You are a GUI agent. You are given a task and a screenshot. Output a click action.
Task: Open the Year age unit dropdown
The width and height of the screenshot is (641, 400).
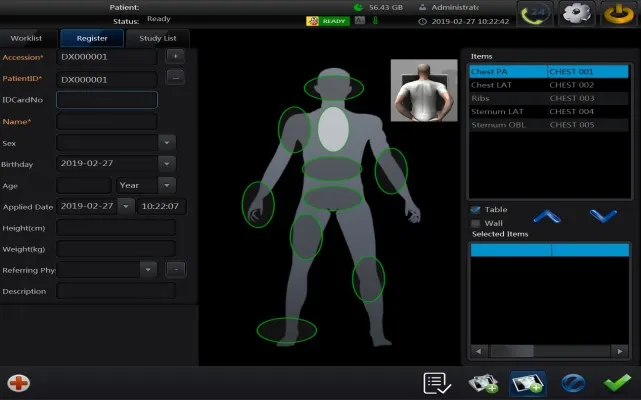(167, 185)
